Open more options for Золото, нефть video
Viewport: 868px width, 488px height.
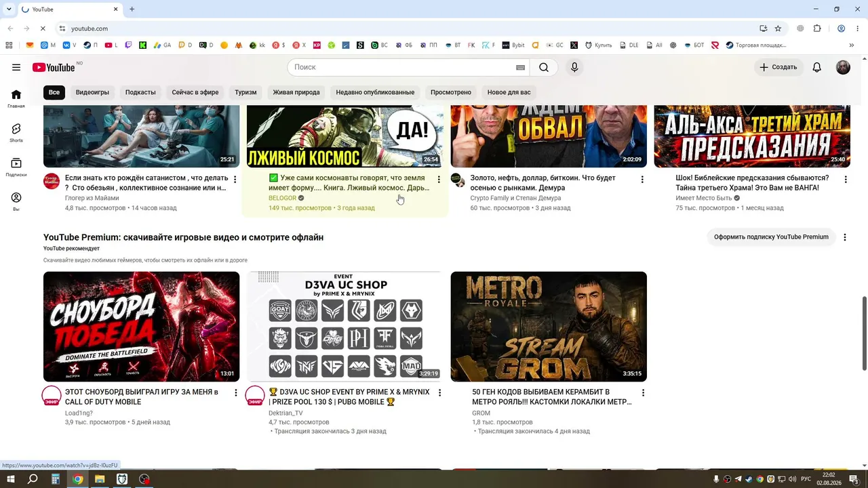[x=642, y=180]
